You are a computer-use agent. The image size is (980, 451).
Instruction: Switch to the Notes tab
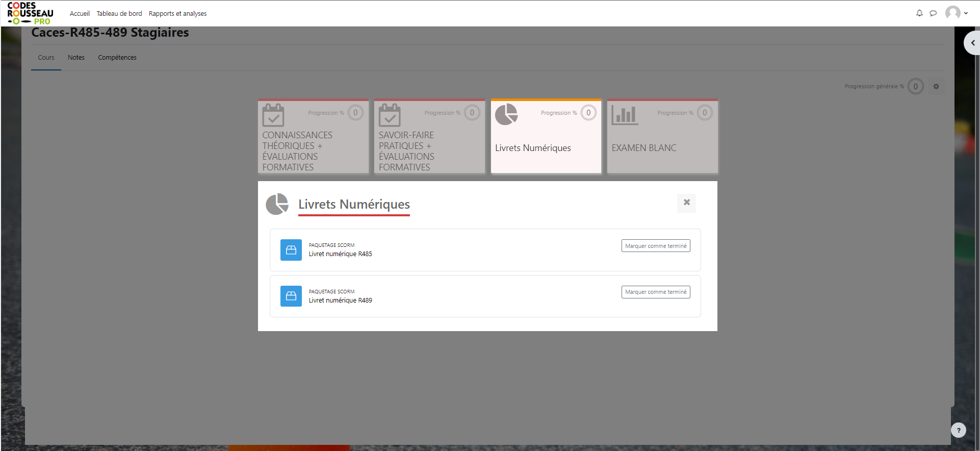pos(76,58)
